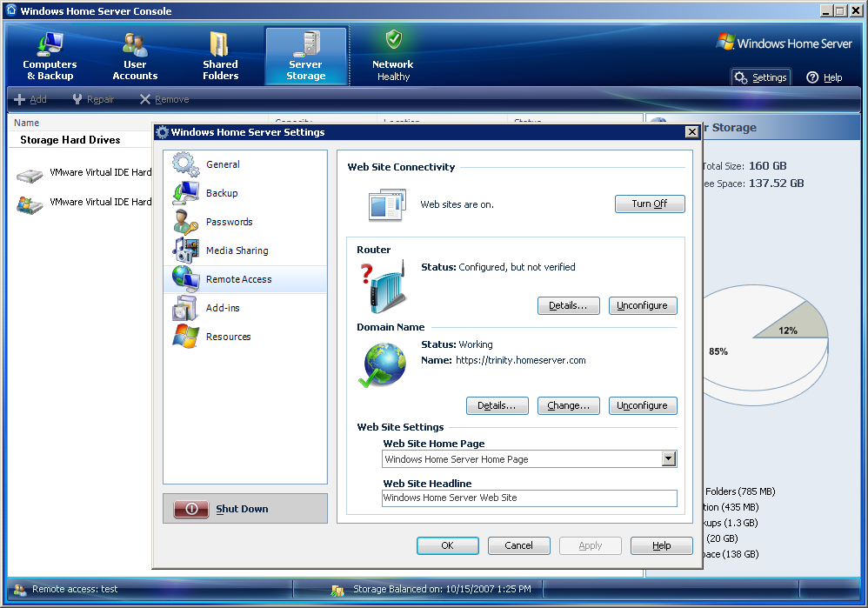Viewport: 868px width, 608px height.
Task: Open Computers & Backup tab
Action: click(50, 57)
